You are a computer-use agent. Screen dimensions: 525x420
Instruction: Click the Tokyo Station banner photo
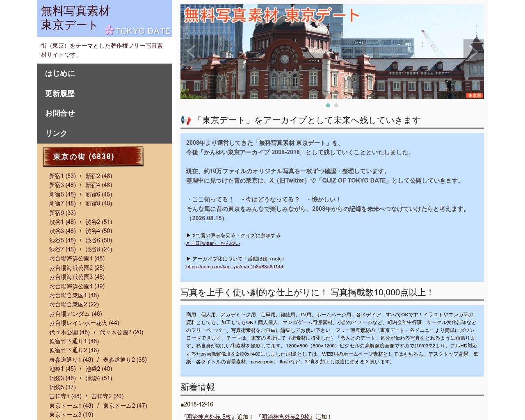pyautogui.click(x=332, y=52)
